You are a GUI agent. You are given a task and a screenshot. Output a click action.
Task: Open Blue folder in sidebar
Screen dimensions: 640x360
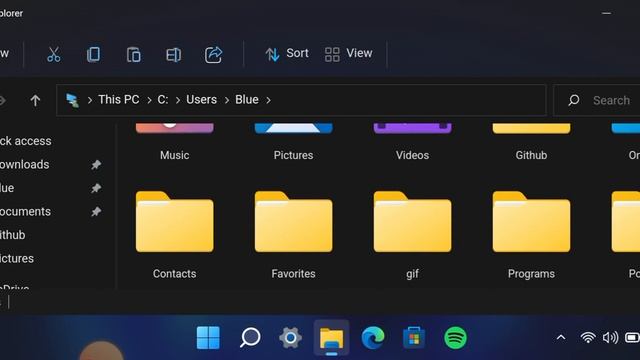pyautogui.click(x=7, y=188)
